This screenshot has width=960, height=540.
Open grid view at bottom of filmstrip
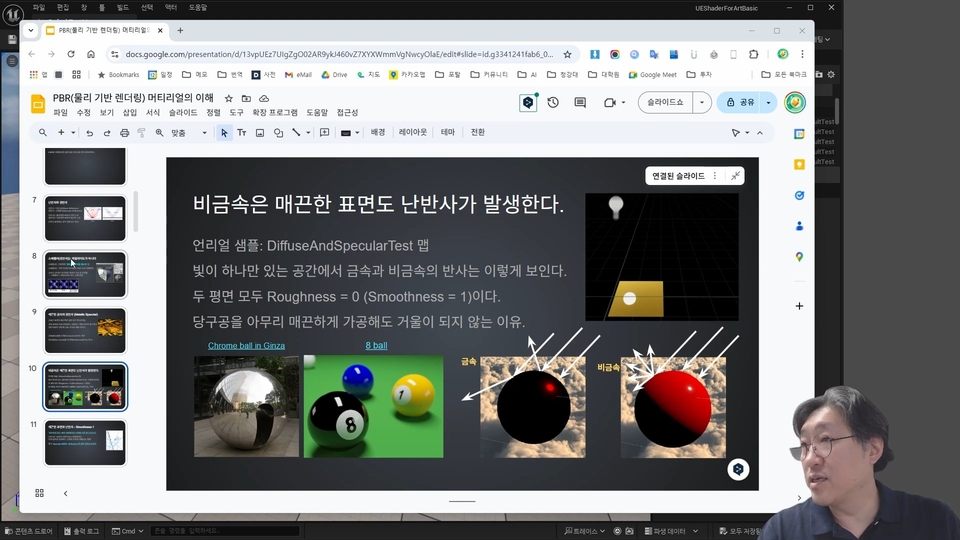pyautogui.click(x=39, y=493)
